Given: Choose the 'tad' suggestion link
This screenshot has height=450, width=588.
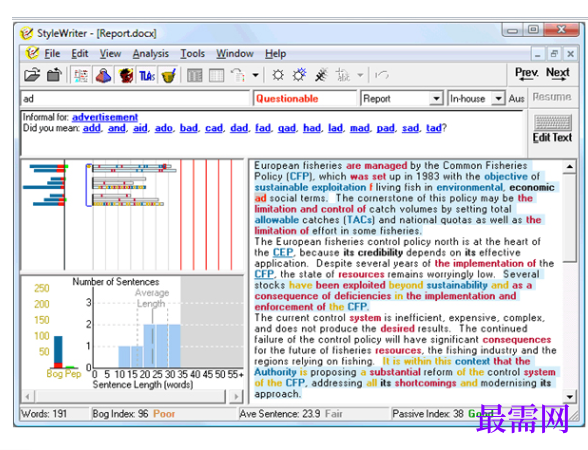Looking at the screenshot, I should point(434,128).
